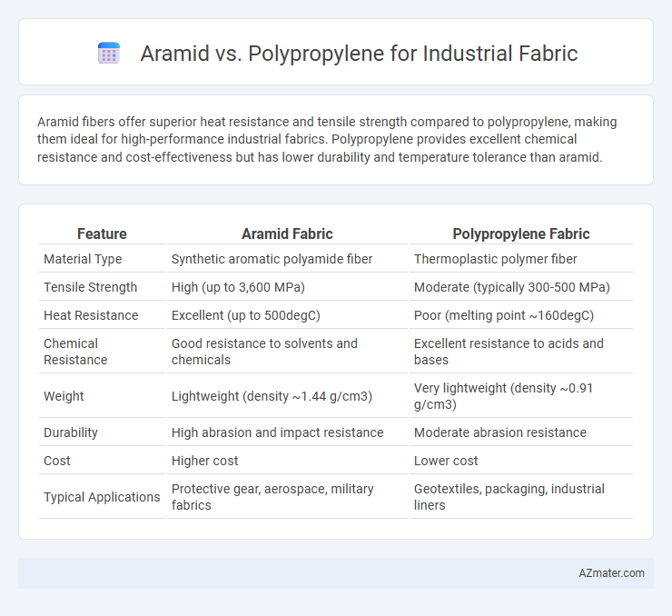The height and width of the screenshot is (616, 672).
Task: Click the intro paragraph about aramid fibers
Action: (327, 140)
